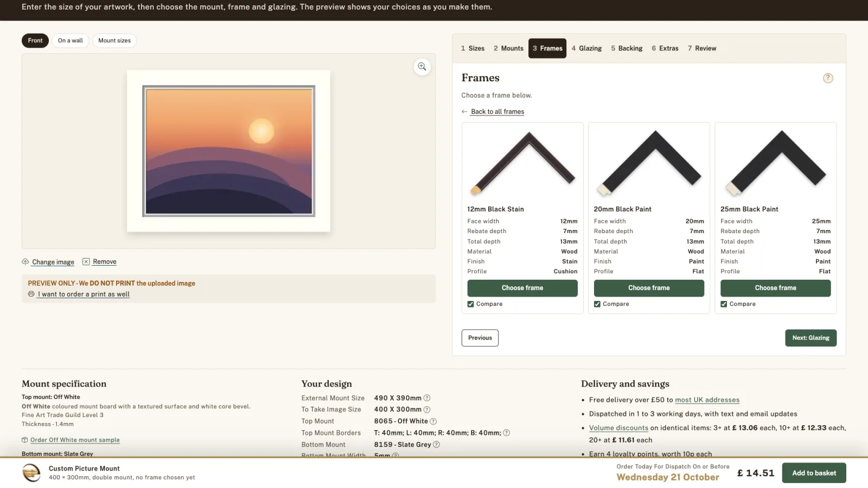The height and width of the screenshot is (488, 868).
Task: Click the back arrow icon beside Back to all frames
Action: click(464, 112)
